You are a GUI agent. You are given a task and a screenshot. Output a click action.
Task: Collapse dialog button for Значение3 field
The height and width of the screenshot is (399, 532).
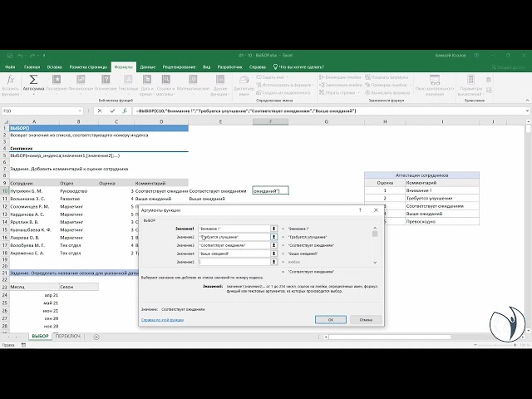pyautogui.click(x=273, y=245)
